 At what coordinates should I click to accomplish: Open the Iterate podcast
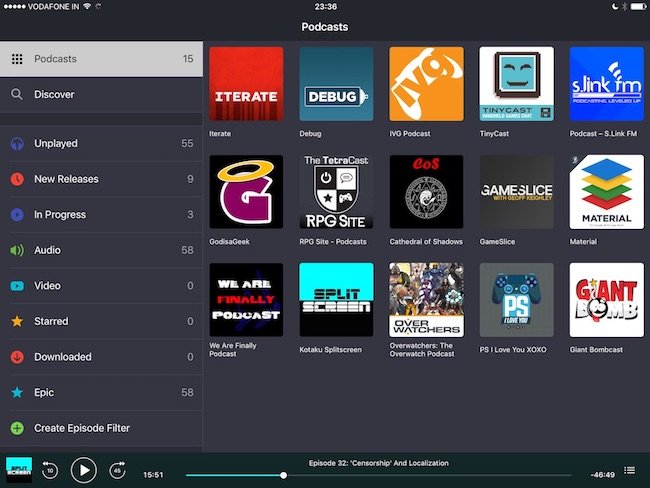coord(246,84)
